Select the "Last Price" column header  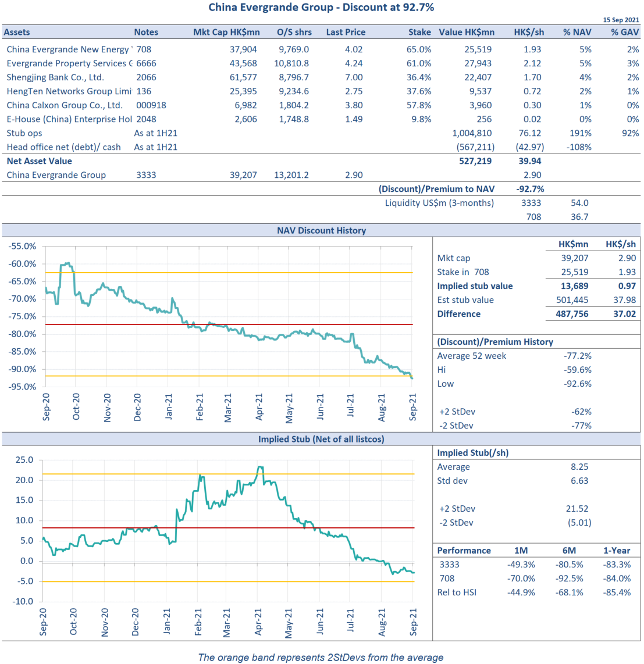[346, 32]
